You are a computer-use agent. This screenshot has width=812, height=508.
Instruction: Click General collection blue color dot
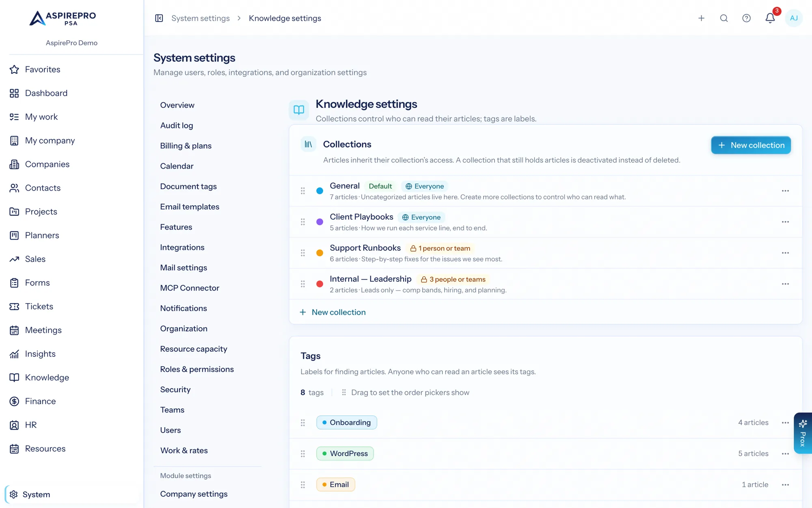coord(320,191)
